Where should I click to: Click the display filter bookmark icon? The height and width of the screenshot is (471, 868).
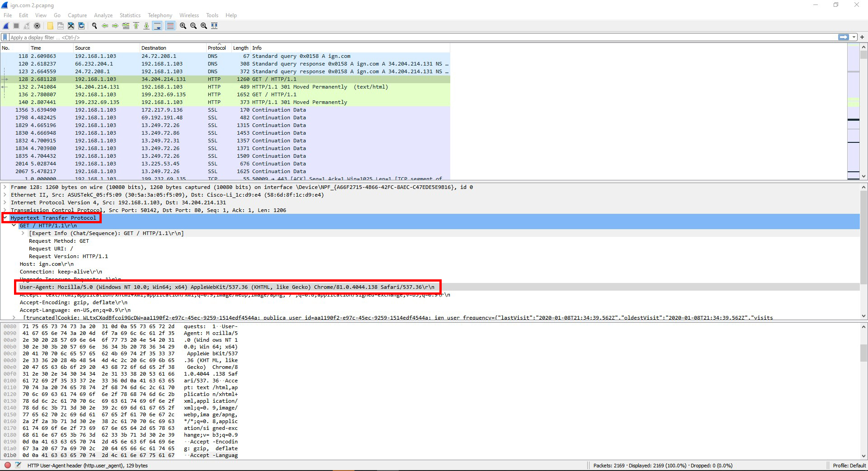pyautogui.click(x=5, y=38)
